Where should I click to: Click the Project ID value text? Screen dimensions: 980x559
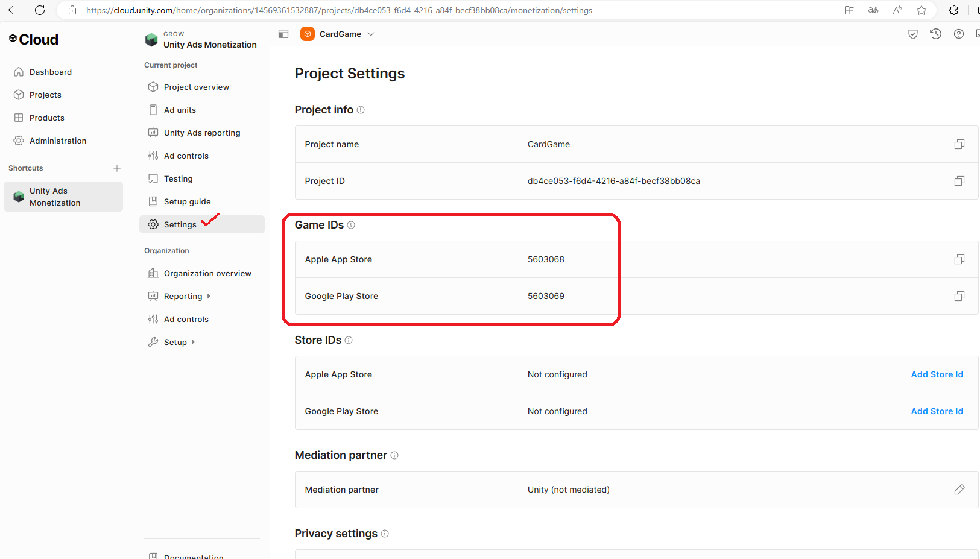[x=613, y=181]
